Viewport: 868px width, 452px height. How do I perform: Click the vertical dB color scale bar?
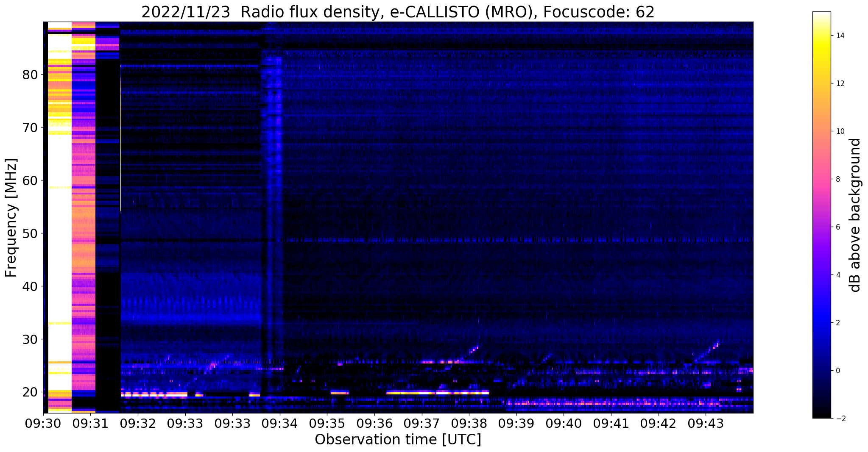(821, 215)
